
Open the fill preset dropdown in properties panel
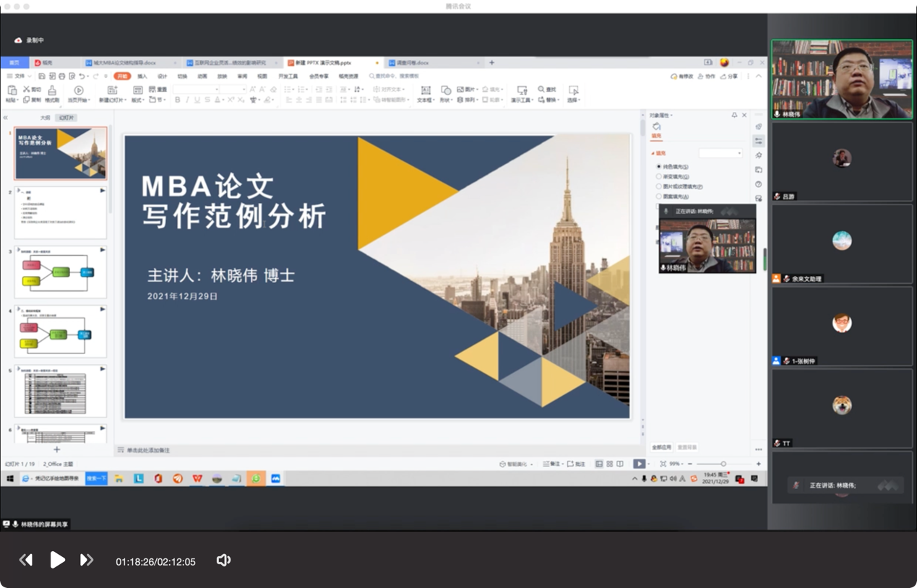tap(720, 153)
